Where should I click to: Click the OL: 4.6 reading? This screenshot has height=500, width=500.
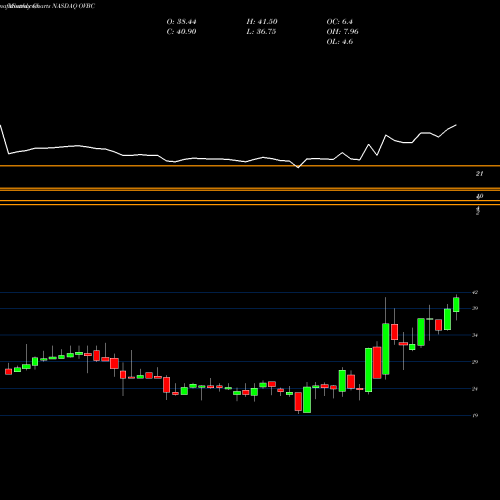pyautogui.click(x=340, y=42)
